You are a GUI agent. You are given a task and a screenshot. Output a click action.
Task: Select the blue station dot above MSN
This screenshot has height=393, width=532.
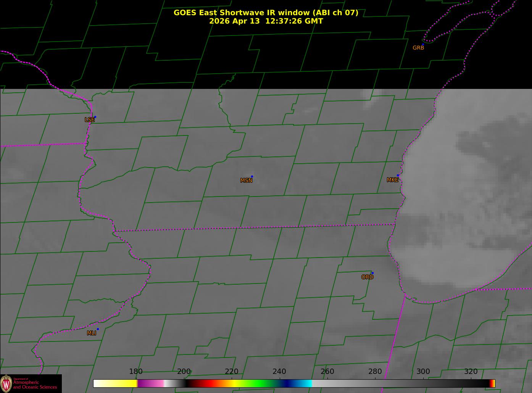(252, 176)
